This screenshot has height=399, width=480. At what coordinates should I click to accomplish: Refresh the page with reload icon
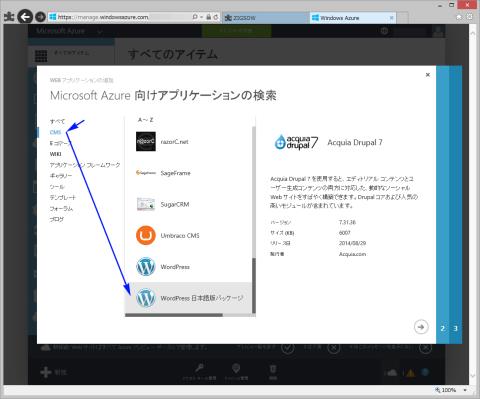[216, 17]
